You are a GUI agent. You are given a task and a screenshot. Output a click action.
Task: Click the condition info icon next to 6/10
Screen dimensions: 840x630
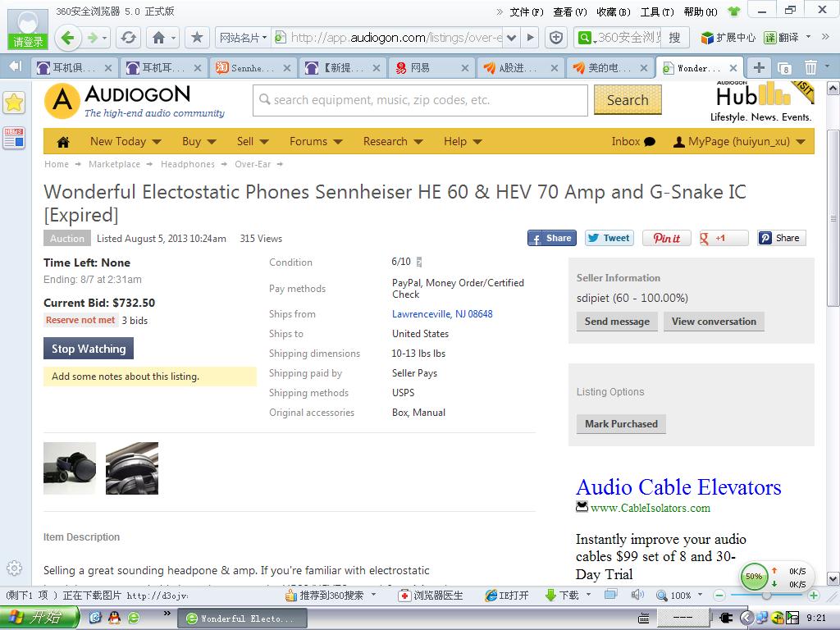click(419, 262)
